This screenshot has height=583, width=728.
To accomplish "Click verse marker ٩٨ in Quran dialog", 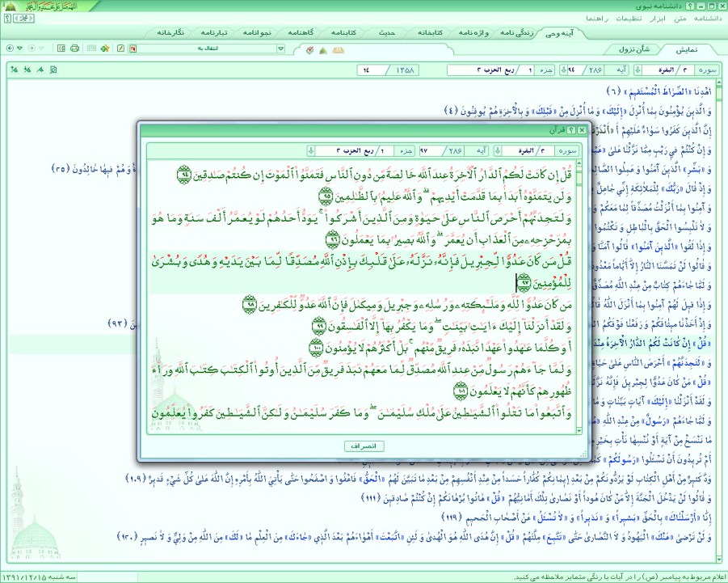I will click(x=250, y=305).
